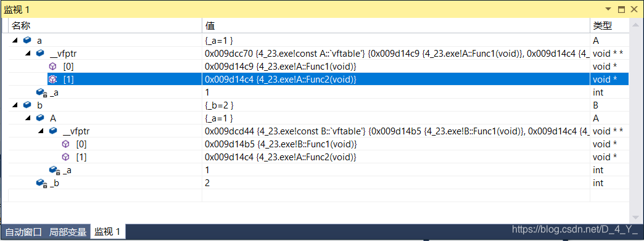This screenshot has width=644, height=241.
Task: Select the 0x009dcd44 B vftable value
Action: 397,131
